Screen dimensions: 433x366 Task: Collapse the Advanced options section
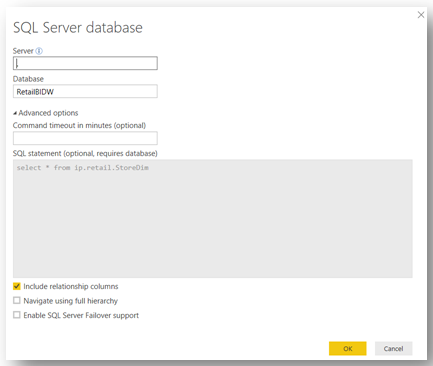[46, 113]
